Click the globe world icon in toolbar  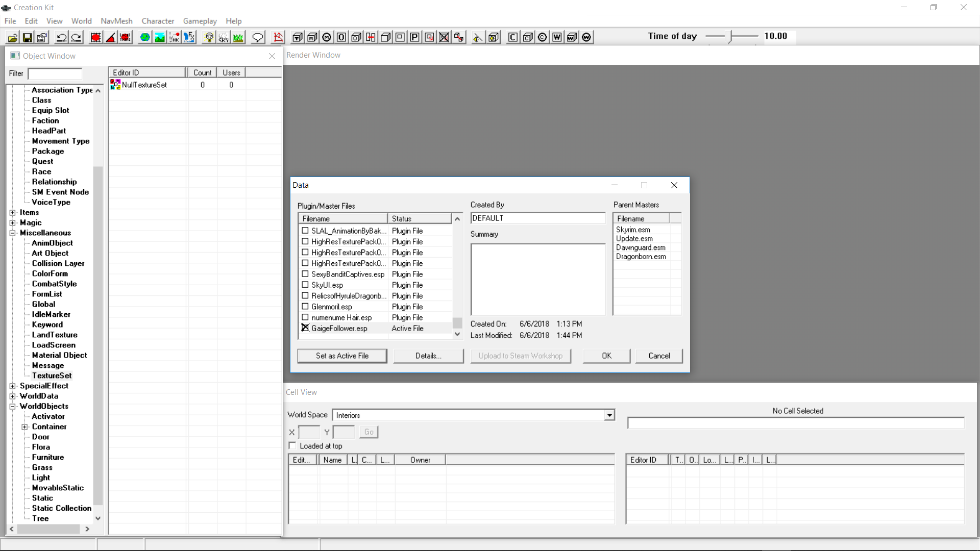(145, 37)
